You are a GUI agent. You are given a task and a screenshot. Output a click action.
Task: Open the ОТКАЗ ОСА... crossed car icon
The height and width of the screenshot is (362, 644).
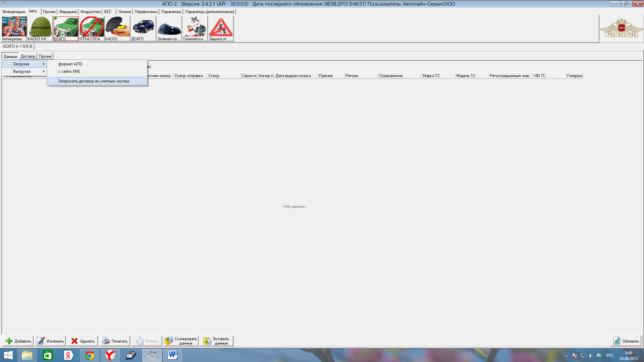(x=92, y=29)
